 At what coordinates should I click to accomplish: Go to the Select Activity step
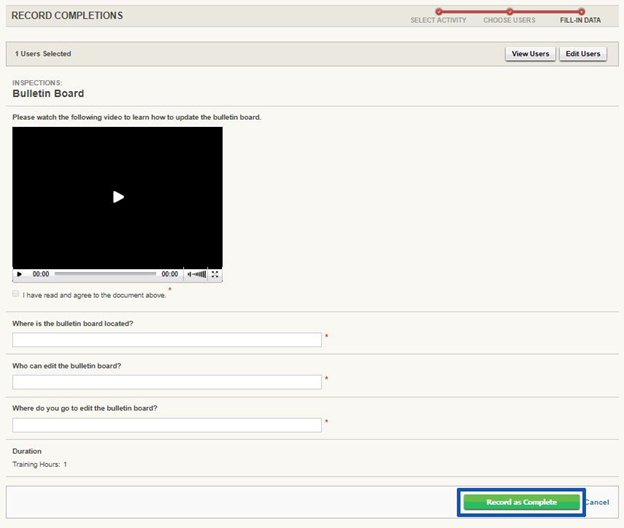tap(438, 20)
